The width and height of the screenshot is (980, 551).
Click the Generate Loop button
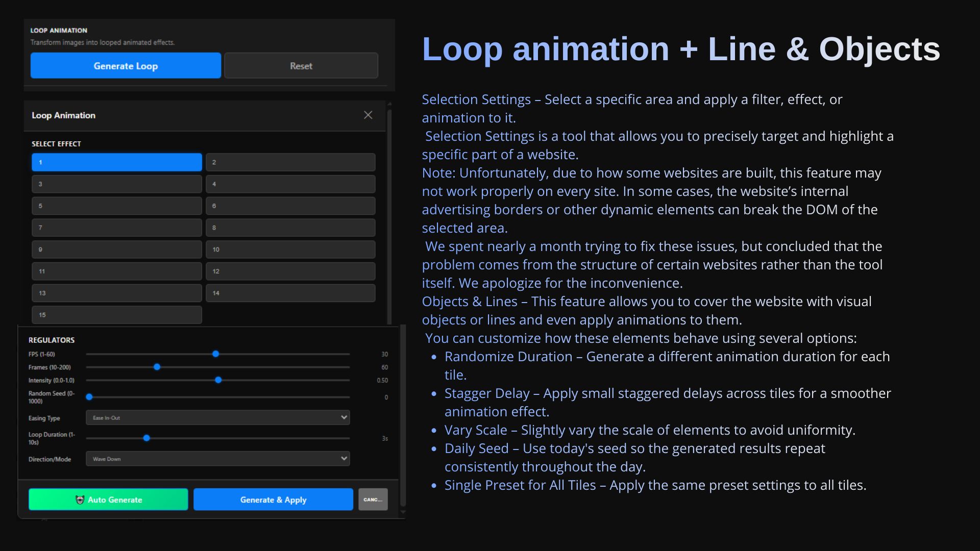tap(126, 66)
